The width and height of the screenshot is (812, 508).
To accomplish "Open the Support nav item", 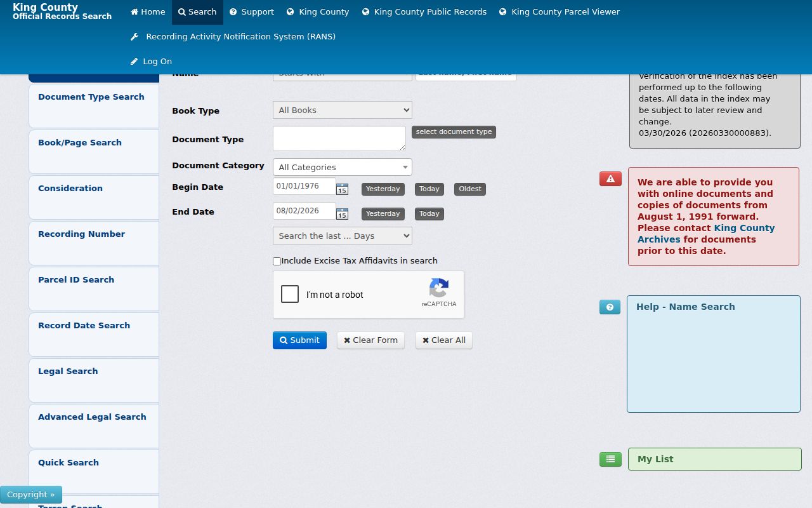I will pos(252,12).
